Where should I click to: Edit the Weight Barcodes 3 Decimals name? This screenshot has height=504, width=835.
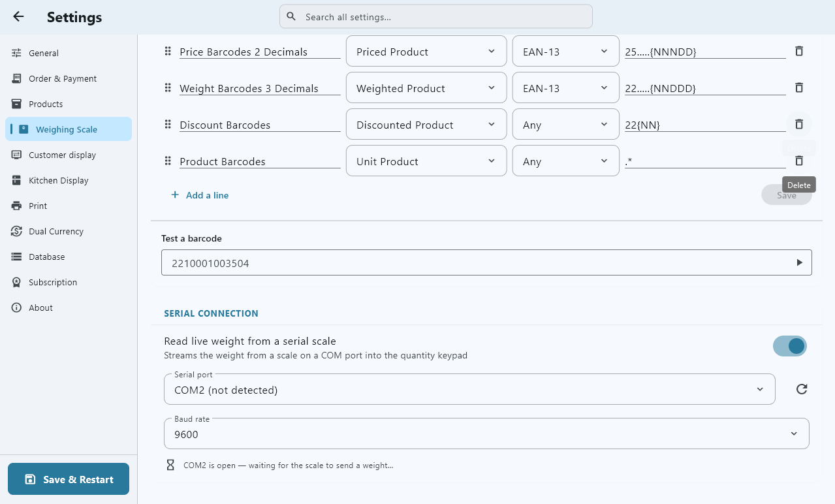(x=260, y=88)
